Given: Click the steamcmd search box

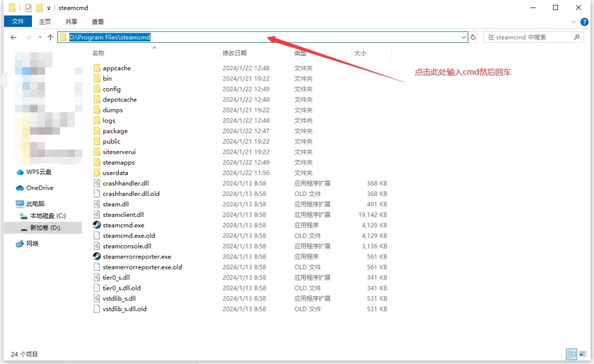Looking at the screenshot, I should click(x=534, y=37).
